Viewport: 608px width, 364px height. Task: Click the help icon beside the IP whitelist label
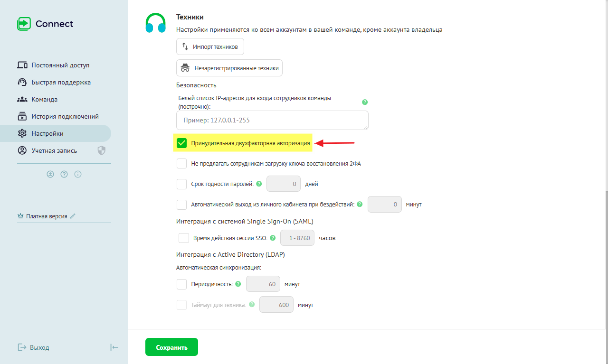point(365,102)
